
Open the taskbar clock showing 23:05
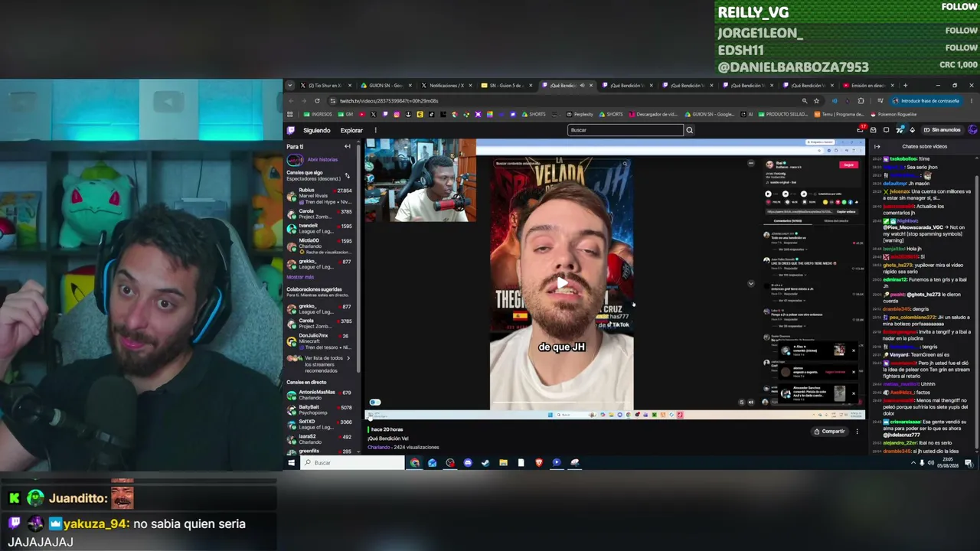(949, 463)
